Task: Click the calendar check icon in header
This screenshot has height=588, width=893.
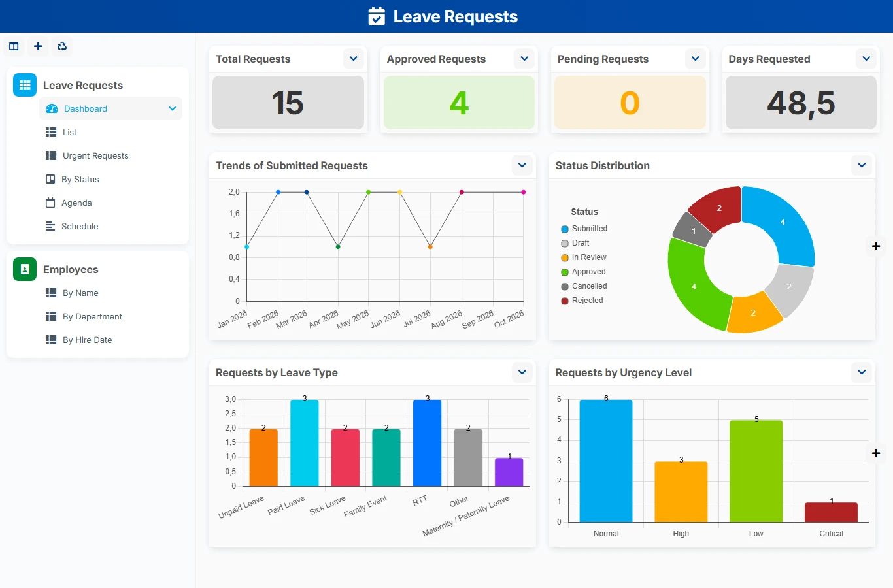Action: coord(377,16)
